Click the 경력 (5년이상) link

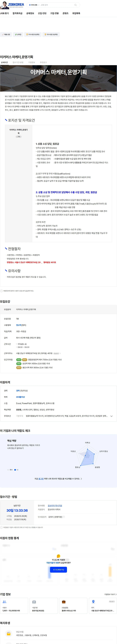[22, 391]
